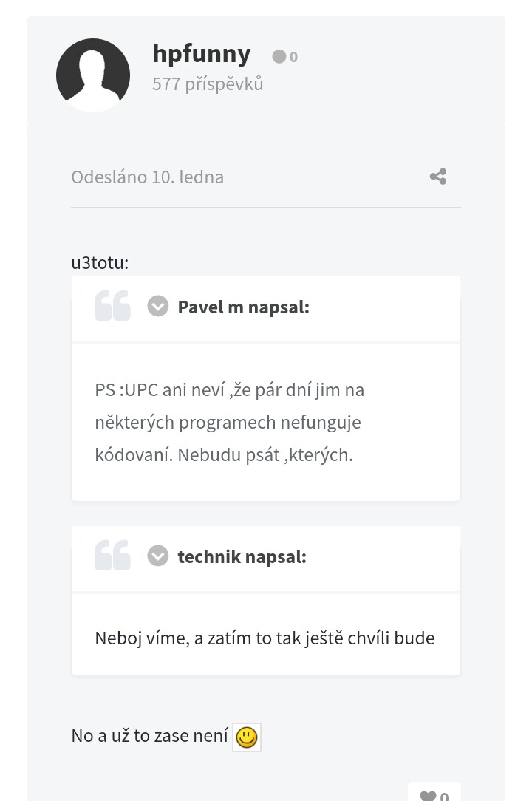
Task: Click the "u3totu:" text above the quotes
Action: pos(100,262)
